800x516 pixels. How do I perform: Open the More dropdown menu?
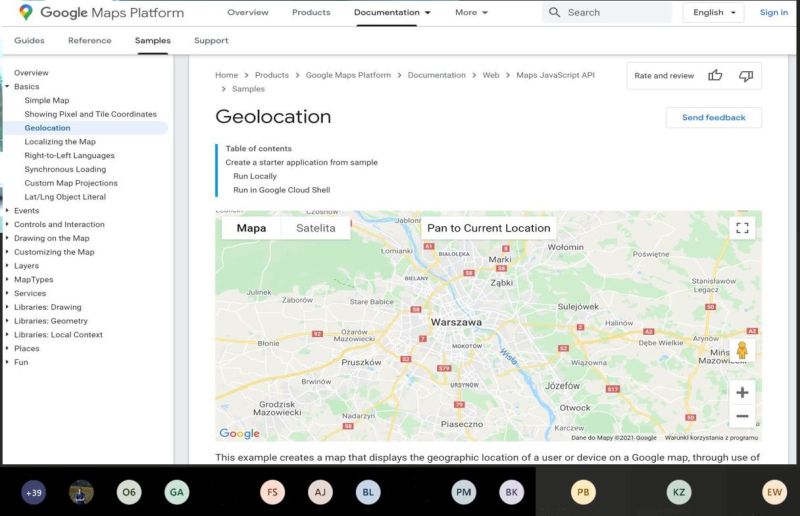(471, 12)
